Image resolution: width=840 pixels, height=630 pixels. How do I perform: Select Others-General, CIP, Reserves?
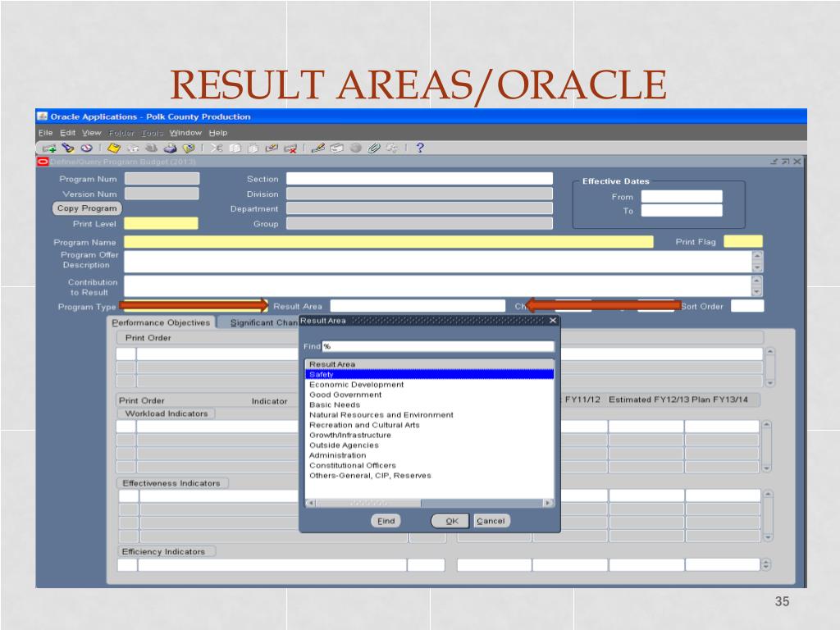point(429,476)
